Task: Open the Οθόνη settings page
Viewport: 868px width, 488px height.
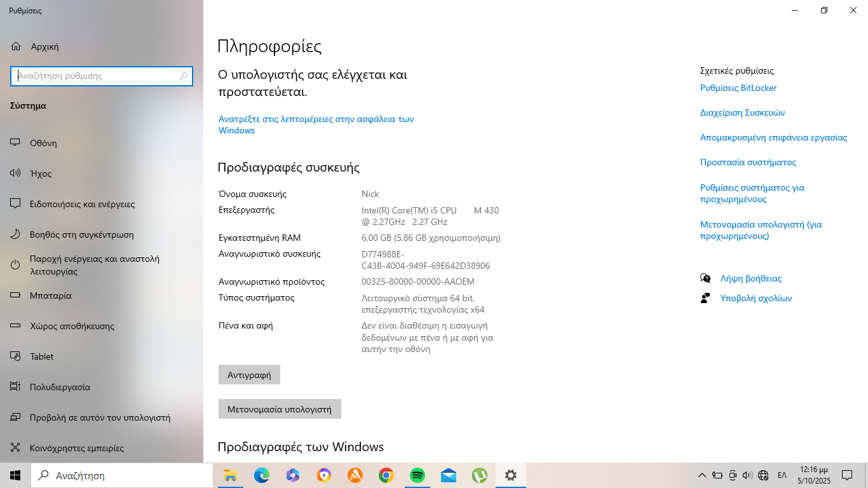Action: [x=102, y=143]
